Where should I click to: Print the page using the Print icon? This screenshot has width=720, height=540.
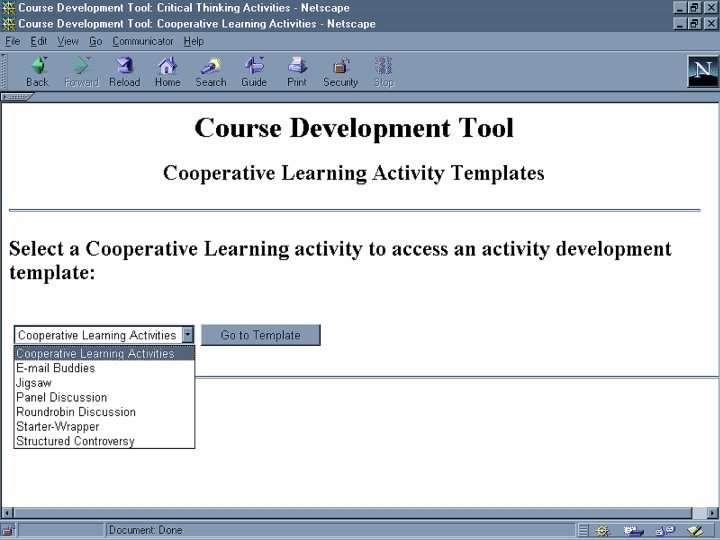[297, 72]
